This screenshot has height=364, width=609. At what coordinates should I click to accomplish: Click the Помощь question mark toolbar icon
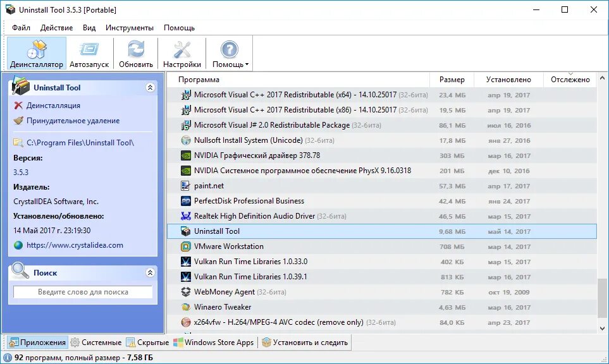coord(229,49)
